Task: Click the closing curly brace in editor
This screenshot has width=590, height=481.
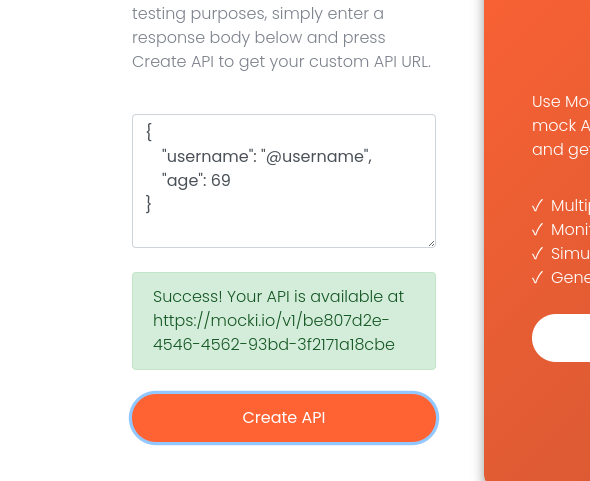Action: click(x=149, y=204)
